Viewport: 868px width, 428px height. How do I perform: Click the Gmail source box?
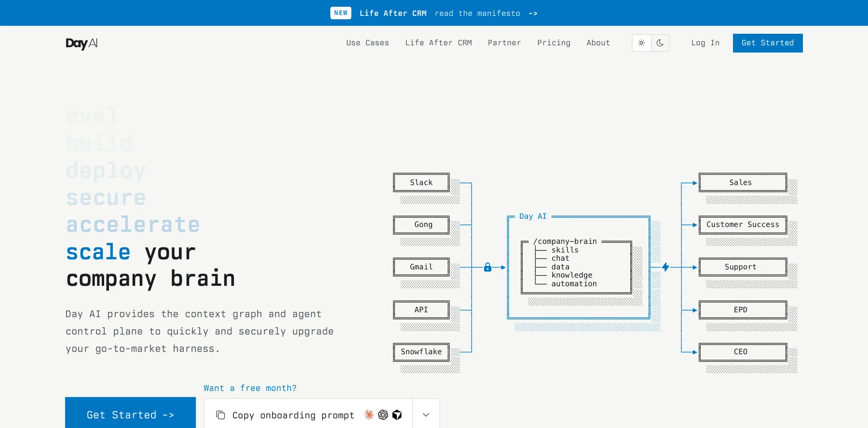click(421, 267)
